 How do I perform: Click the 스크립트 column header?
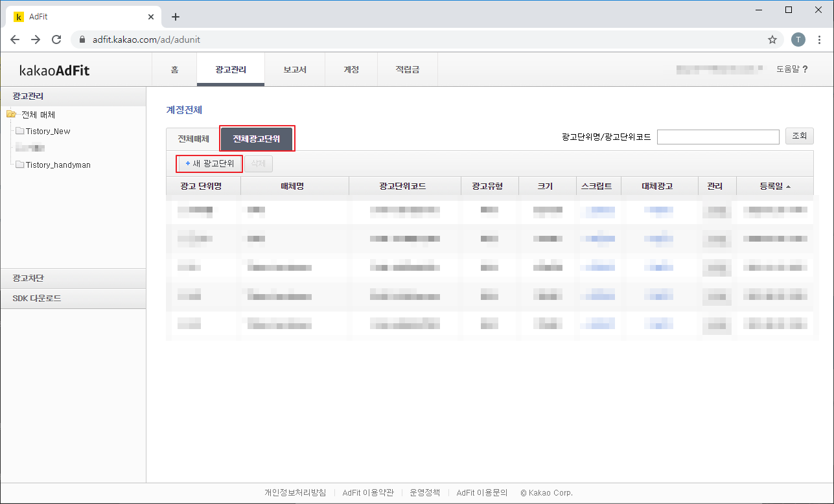pos(598,186)
